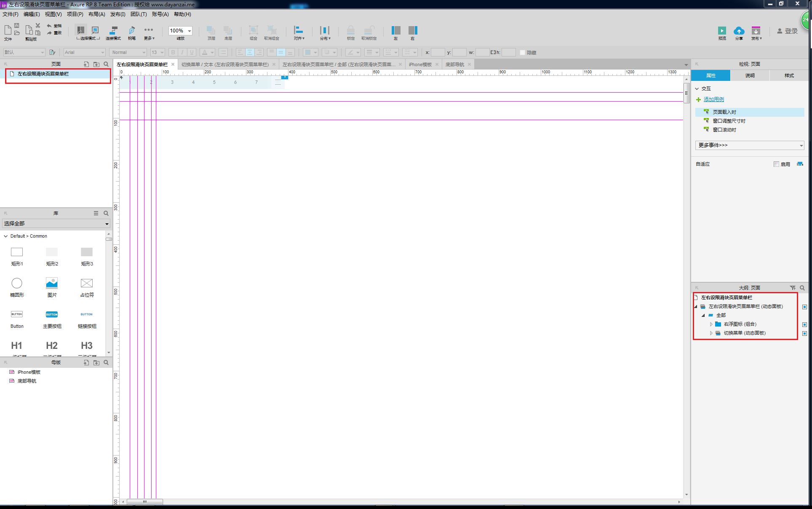Open the line color picker
This screenshot has width=812, height=509.
click(x=353, y=52)
